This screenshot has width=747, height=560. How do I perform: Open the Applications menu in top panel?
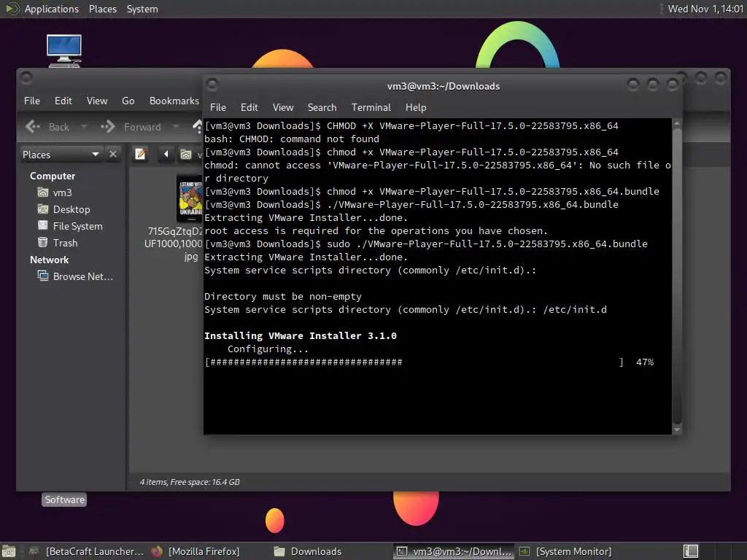pyautogui.click(x=52, y=9)
